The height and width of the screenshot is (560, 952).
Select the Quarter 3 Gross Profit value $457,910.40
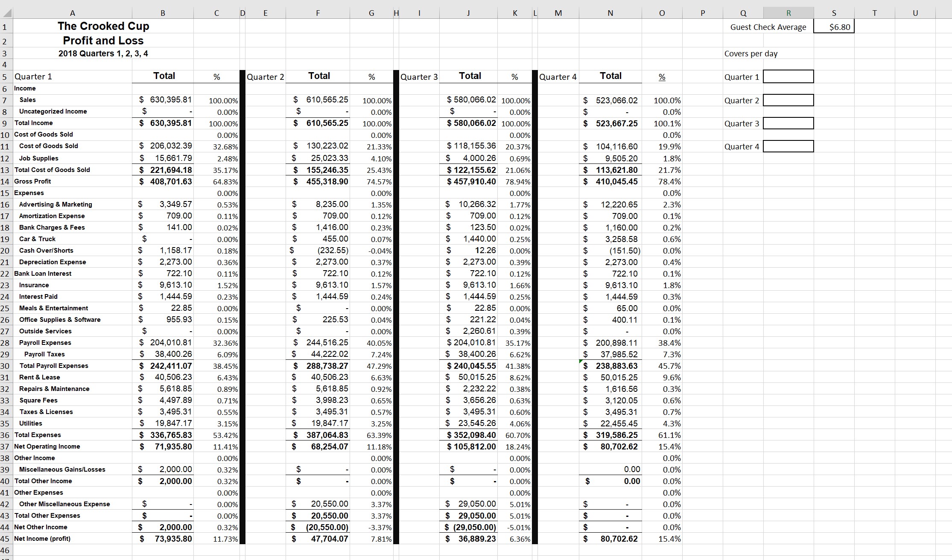(x=471, y=181)
